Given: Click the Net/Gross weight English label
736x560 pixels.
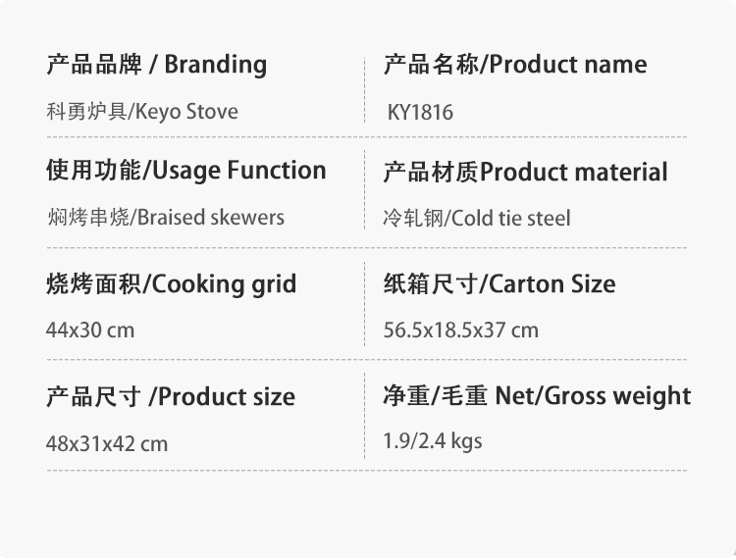Looking at the screenshot, I should 593,396.
